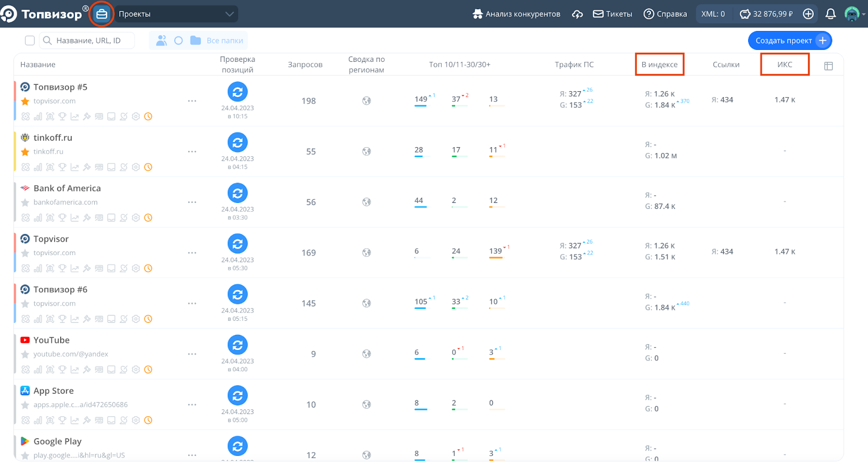Click the add balance plus icon
The width and height of the screenshot is (868, 470).
[x=808, y=14]
